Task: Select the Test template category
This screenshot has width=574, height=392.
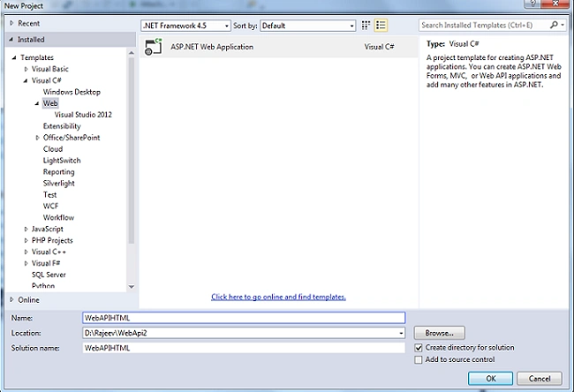Action: tap(49, 195)
